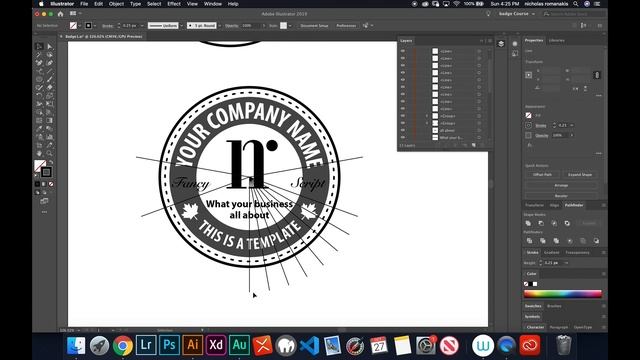The width and height of the screenshot is (640, 360).
Task: Select the Line Segment tool
Action: coord(50,71)
